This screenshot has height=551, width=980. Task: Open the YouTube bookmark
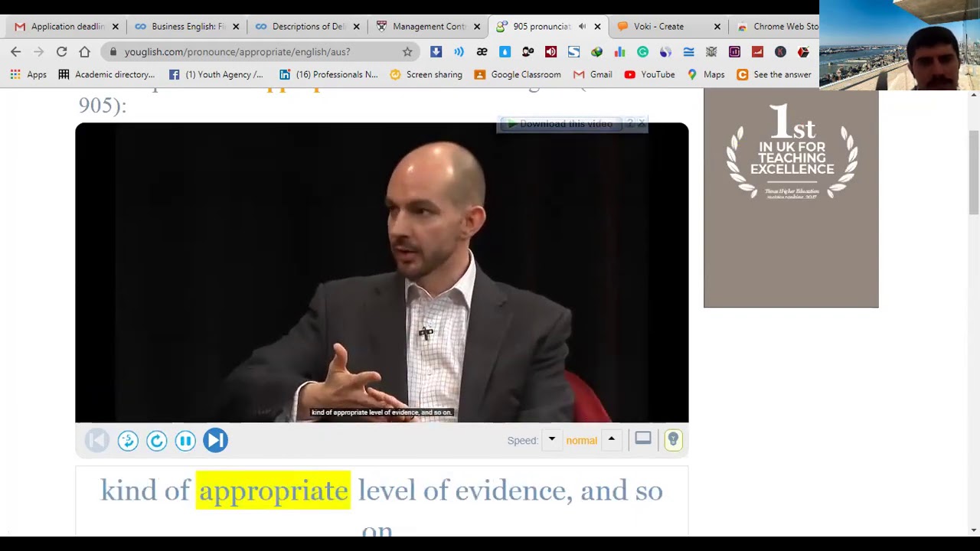point(649,74)
